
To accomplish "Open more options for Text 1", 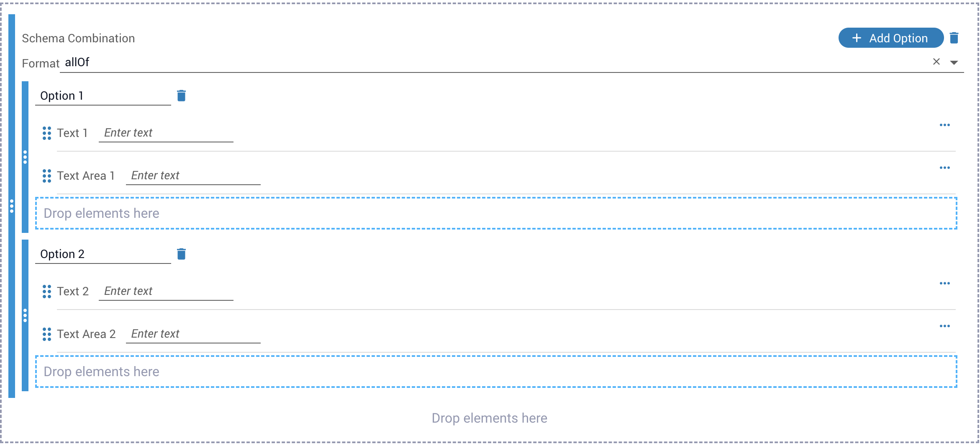I will pos(944,125).
